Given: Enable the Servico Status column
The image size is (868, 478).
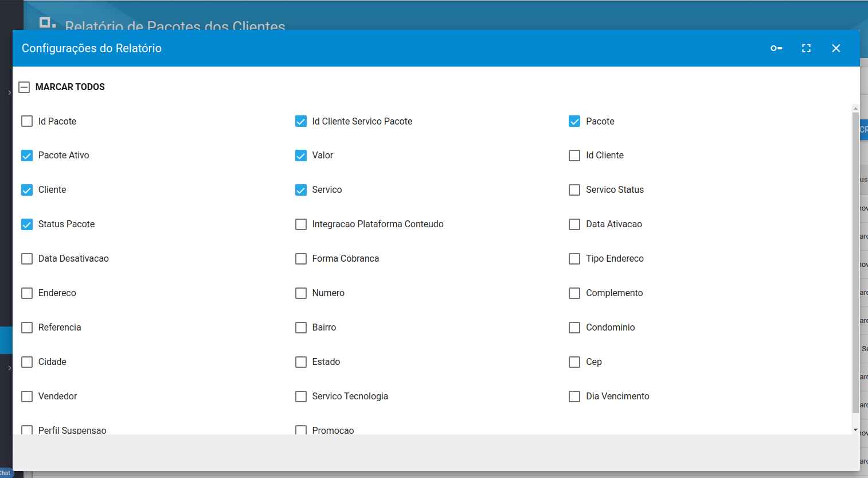Looking at the screenshot, I should (574, 190).
